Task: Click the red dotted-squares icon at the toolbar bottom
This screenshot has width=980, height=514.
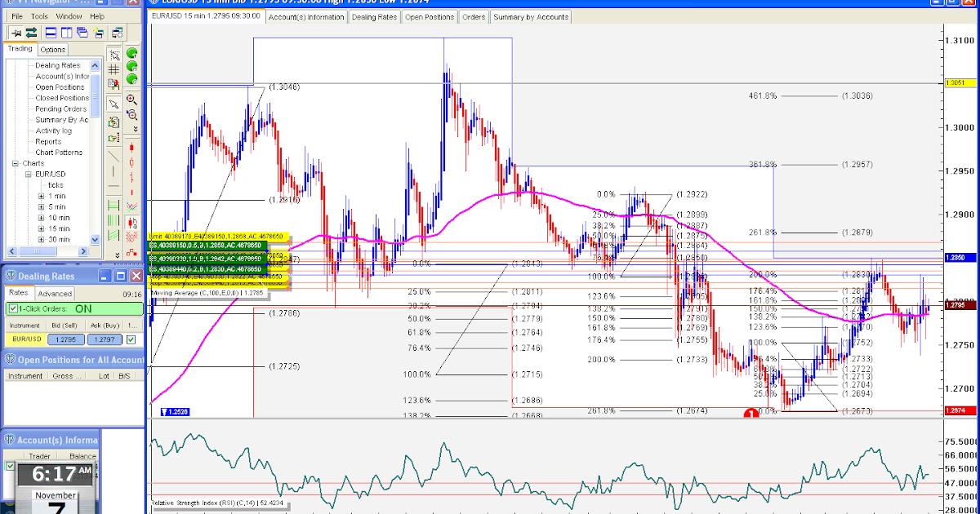Action: click(131, 252)
